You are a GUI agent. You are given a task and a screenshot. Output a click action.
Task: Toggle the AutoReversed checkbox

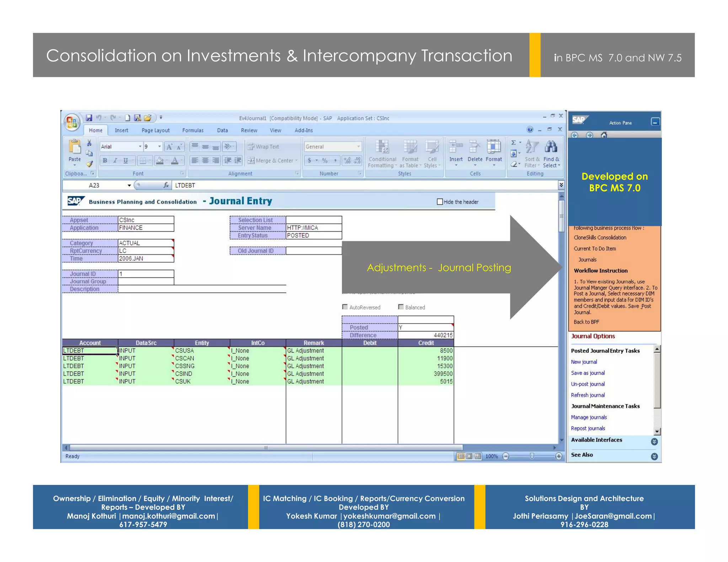coord(345,307)
